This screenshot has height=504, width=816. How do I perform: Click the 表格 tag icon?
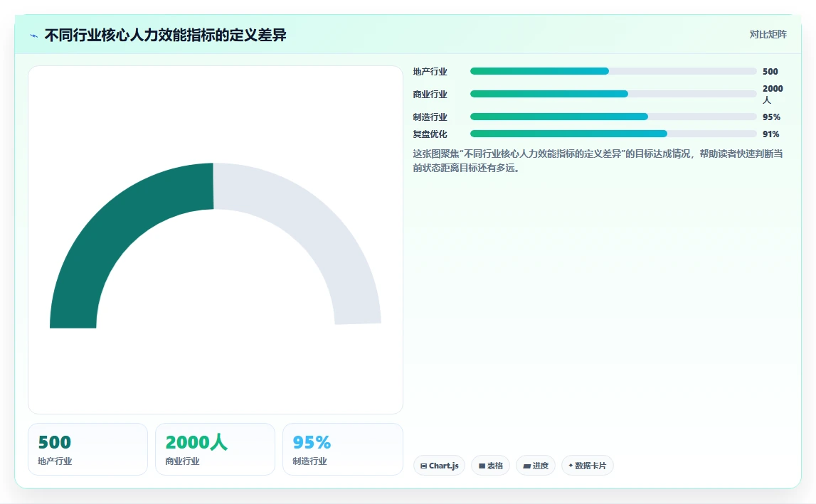482,466
